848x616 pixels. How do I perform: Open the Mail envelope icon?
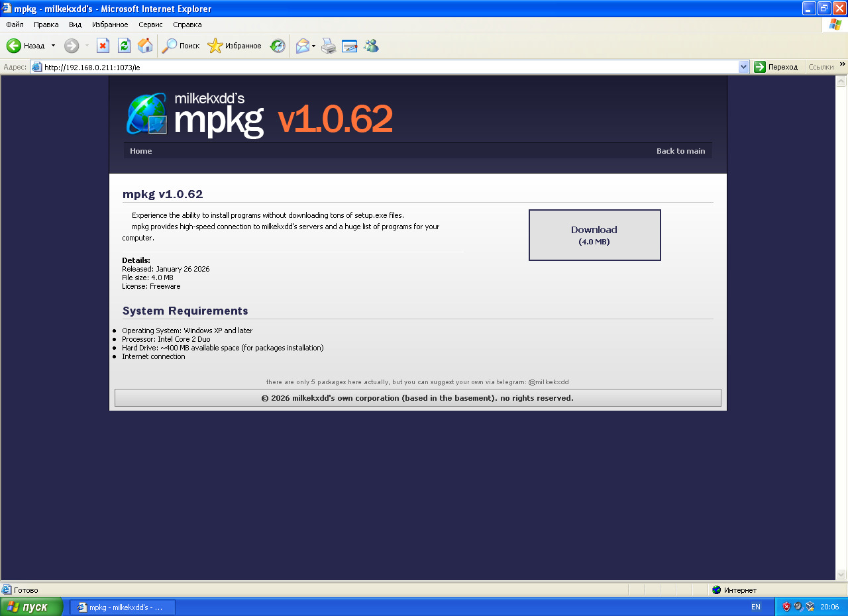click(303, 46)
